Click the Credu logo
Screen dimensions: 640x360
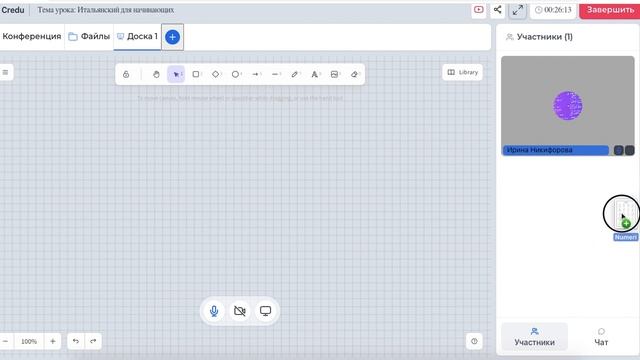click(x=13, y=10)
